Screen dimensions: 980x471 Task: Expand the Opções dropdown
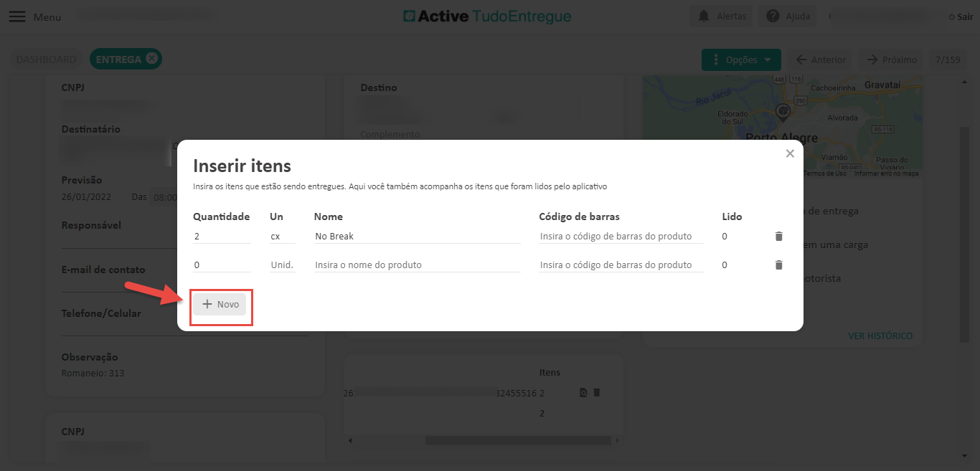pos(741,60)
